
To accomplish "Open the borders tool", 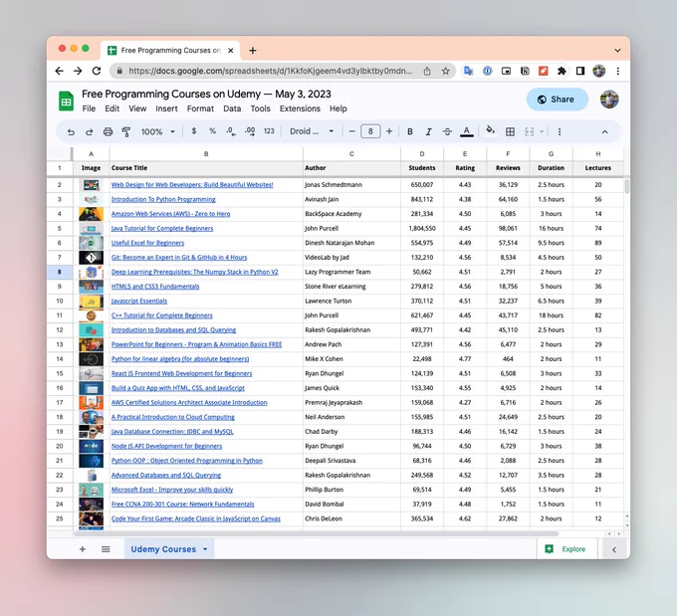I will tap(510, 131).
